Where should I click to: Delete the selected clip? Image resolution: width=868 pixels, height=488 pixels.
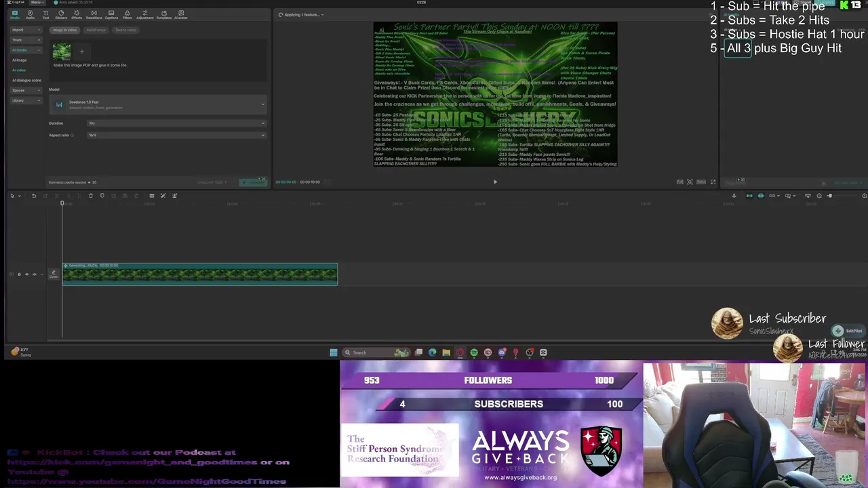[90, 196]
